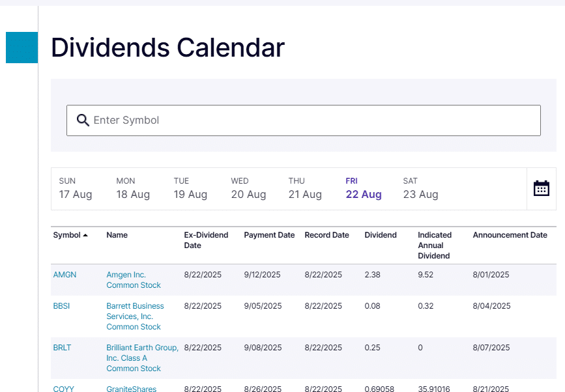Click the BBSI ticker link
This screenshot has width=565, height=392.
(63, 306)
